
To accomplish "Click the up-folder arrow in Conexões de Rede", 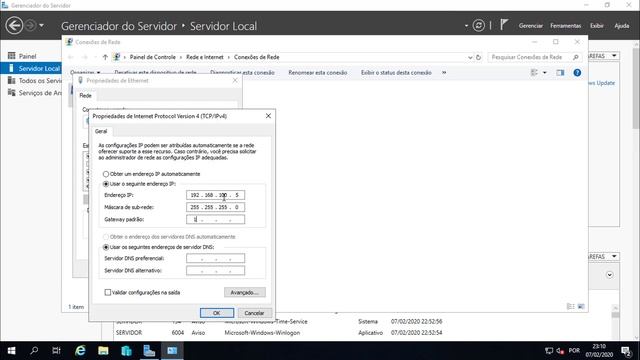I will (x=105, y=57).
